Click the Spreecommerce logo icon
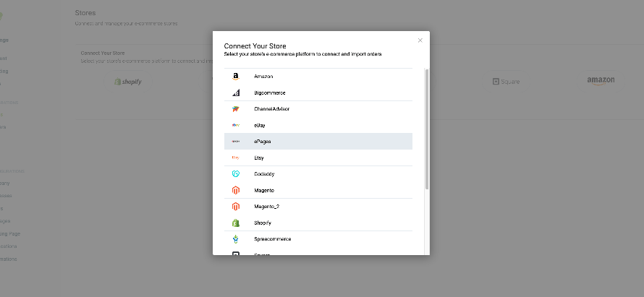This screenshot has height=297, width=644. (x=235, y=239)
